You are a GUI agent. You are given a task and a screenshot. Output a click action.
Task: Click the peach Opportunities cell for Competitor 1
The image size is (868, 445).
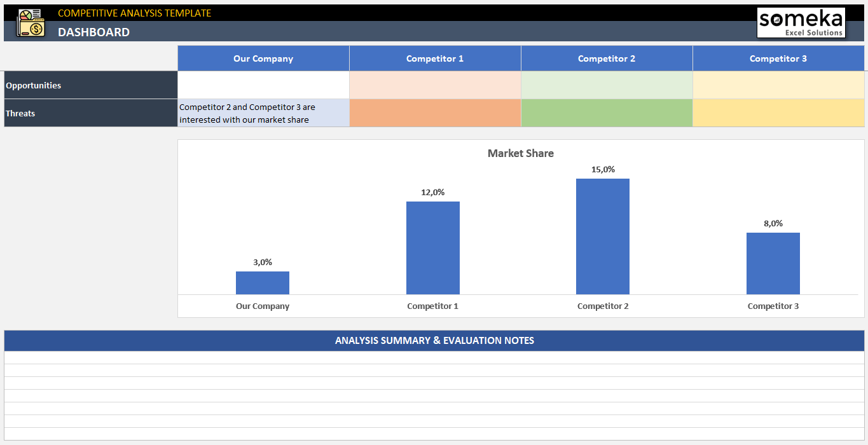(x=434, y=85)
